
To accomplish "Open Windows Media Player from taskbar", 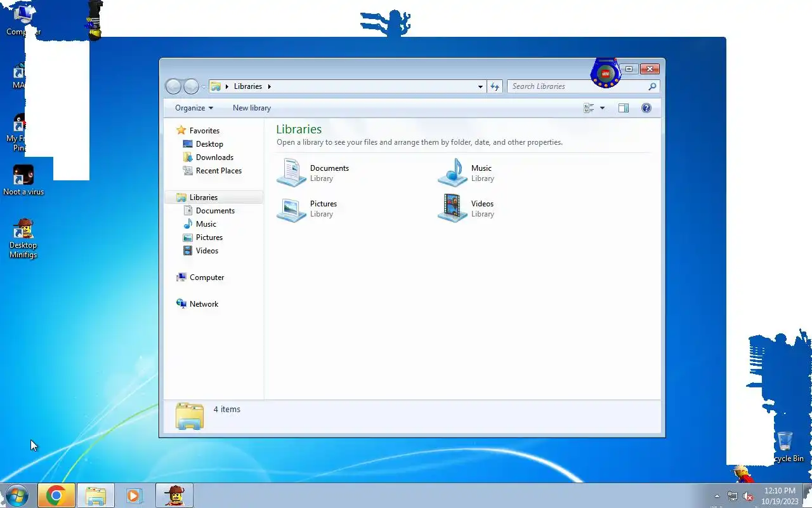I will (x=134, y=495).
